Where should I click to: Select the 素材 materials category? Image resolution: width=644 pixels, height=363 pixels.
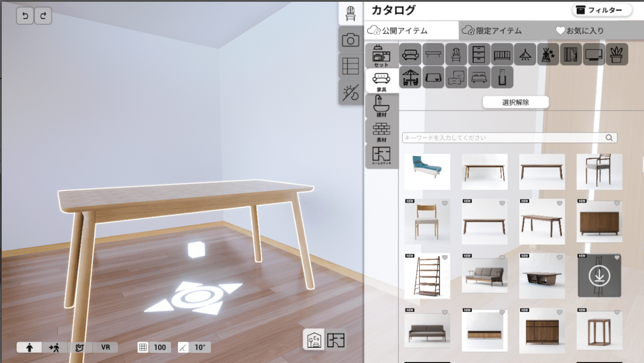click(x=381, y=131)
